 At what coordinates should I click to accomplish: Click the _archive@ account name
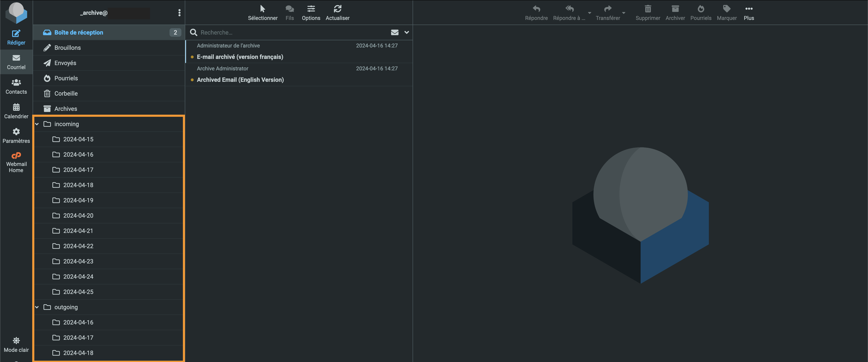coord(94,13)
